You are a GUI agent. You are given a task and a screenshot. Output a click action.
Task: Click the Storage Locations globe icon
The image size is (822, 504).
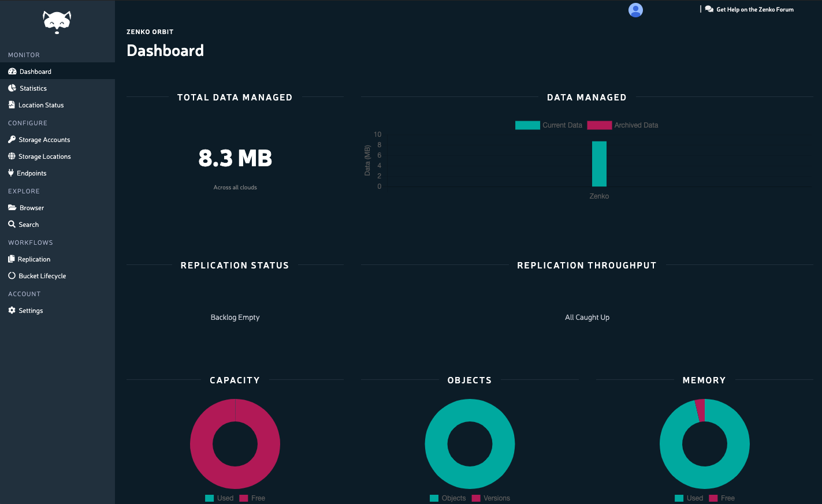pyautogui.click(x=12, y=156)
